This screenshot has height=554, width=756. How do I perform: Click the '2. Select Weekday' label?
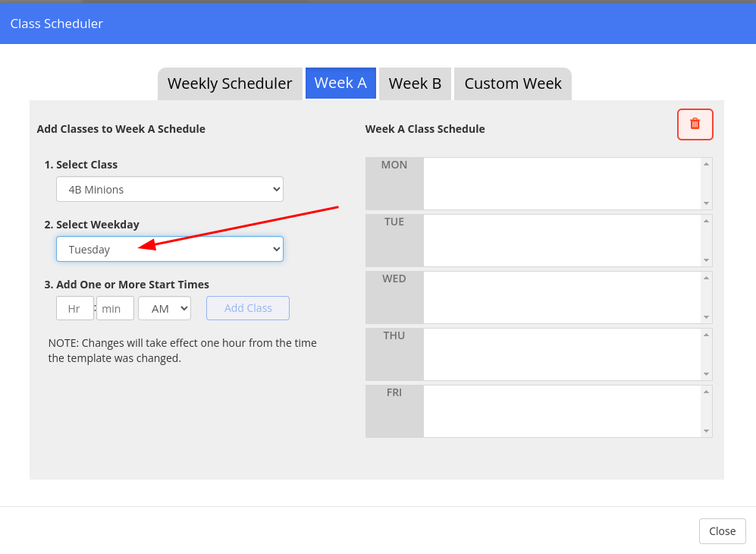pyautogui.click(x=92, y=225)
